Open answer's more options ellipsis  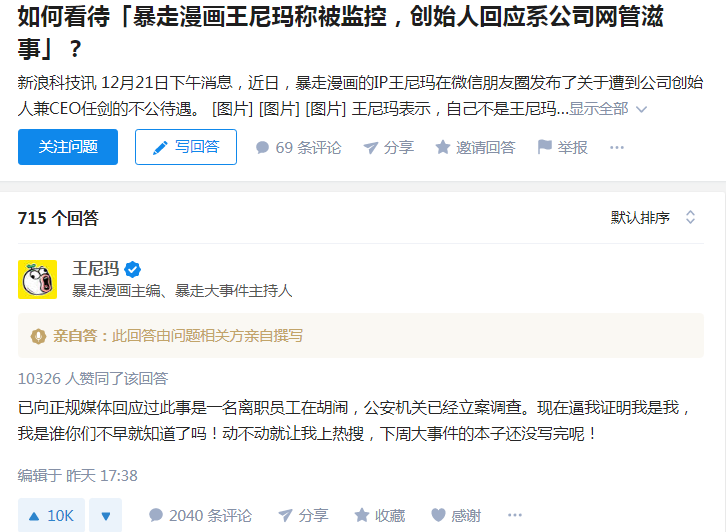coord(515,515)
